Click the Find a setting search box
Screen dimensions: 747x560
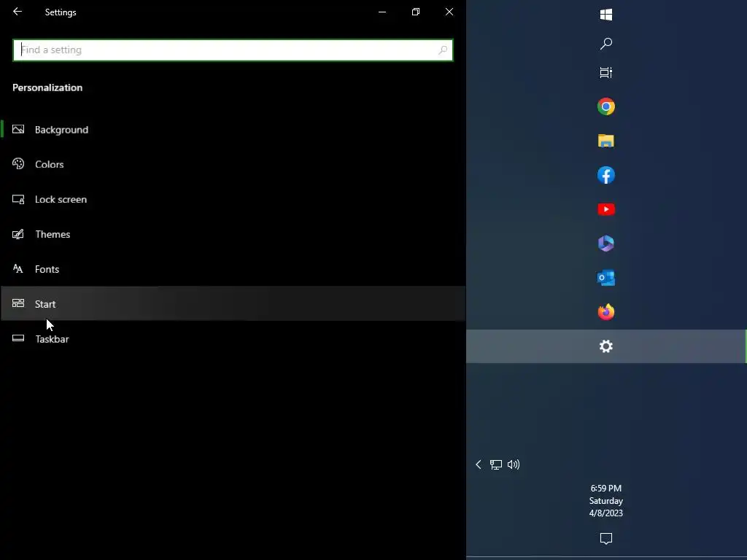pos(233,50)
